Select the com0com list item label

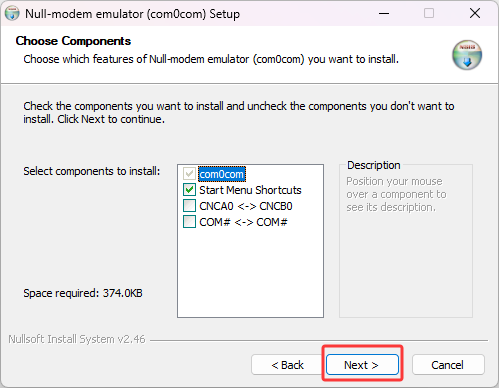click(x=222, y=174)
